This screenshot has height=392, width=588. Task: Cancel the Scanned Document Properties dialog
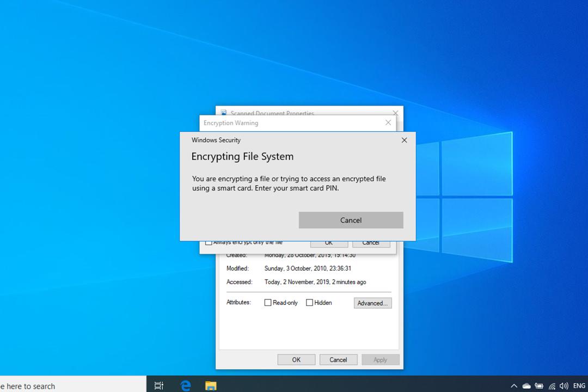coord(338,360)
